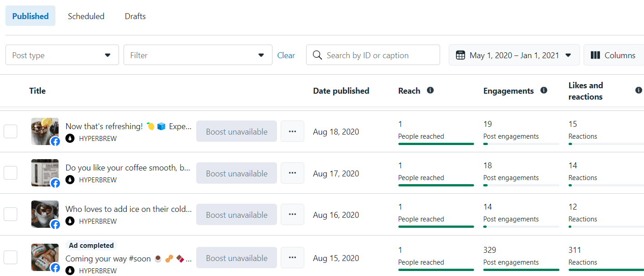Image resolution: width=644 pixels, height=276 pixels.
Task: Click the Clear filters link
Action: click(x=286, y=55)
